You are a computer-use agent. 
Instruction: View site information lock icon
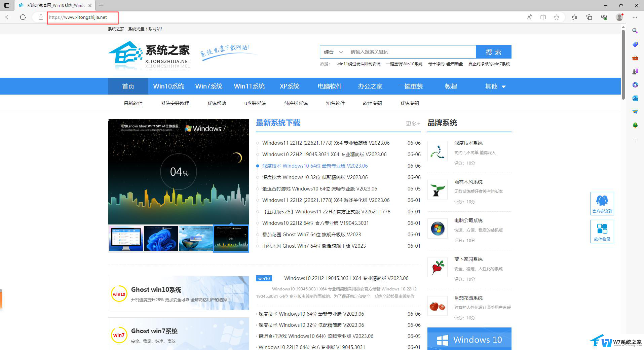(x=41, y=17)
